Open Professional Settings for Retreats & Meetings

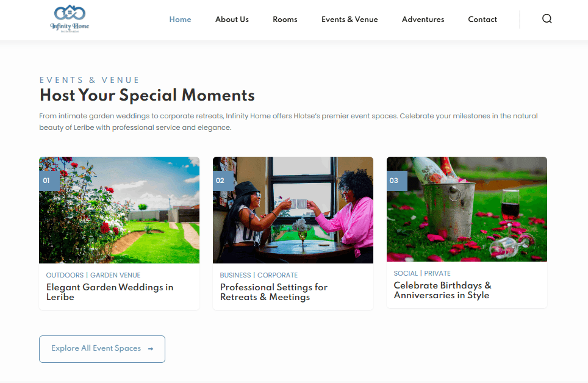[274, 292]
